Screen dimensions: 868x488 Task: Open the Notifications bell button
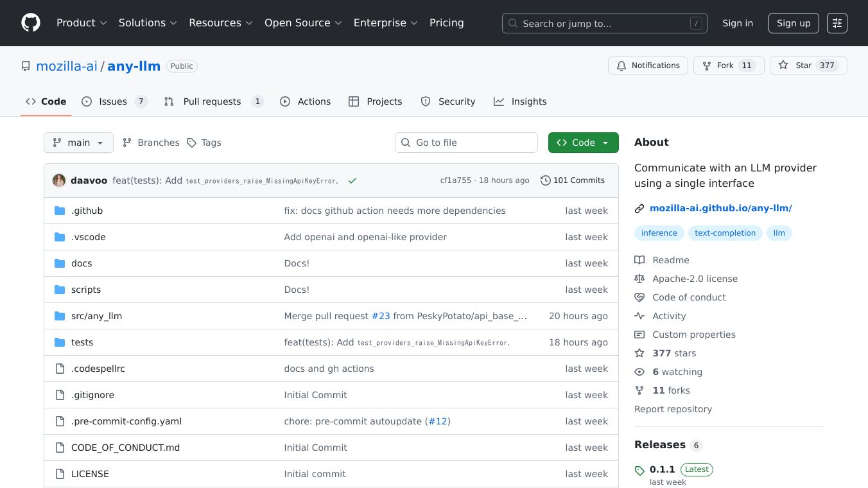click(648, 65)
